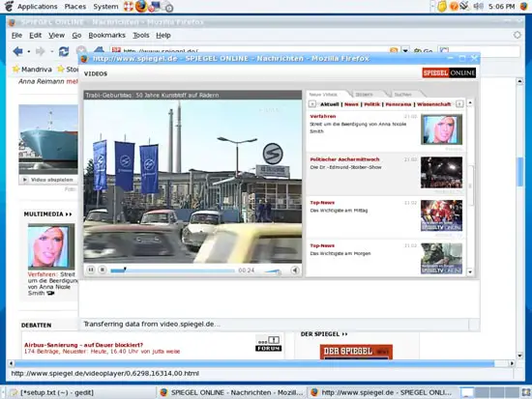Open the Airbus-Sanierung debate link
Viewport: 532px width, 399px height.
click(x=83, y=345)
